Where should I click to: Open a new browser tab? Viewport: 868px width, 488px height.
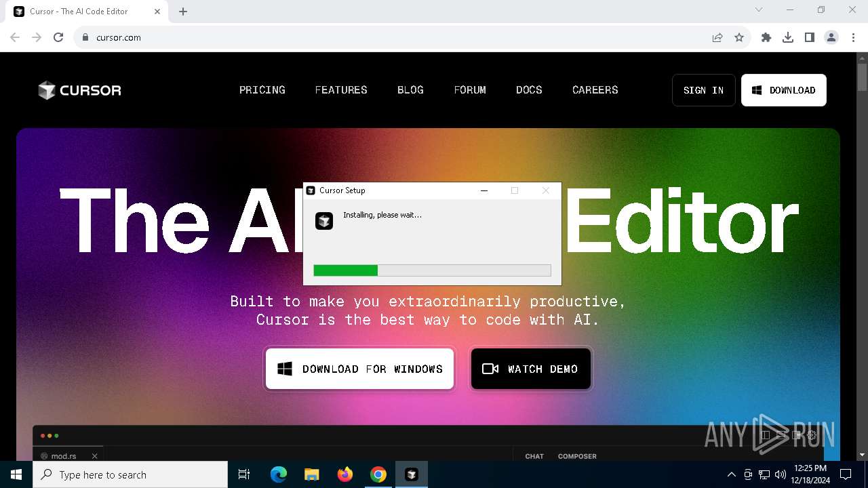click(x=183, y=12)
